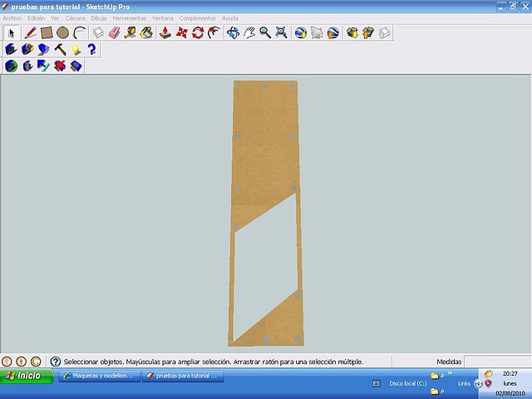Choose the Select arrow tool
The height and width of the screenshot is (399, 532).
click(x=12, y=33)
